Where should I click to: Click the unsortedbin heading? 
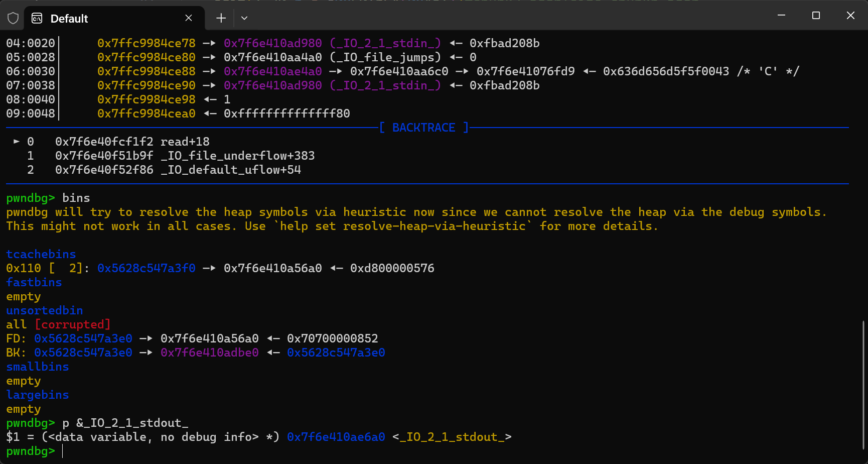tap(45, 310)
